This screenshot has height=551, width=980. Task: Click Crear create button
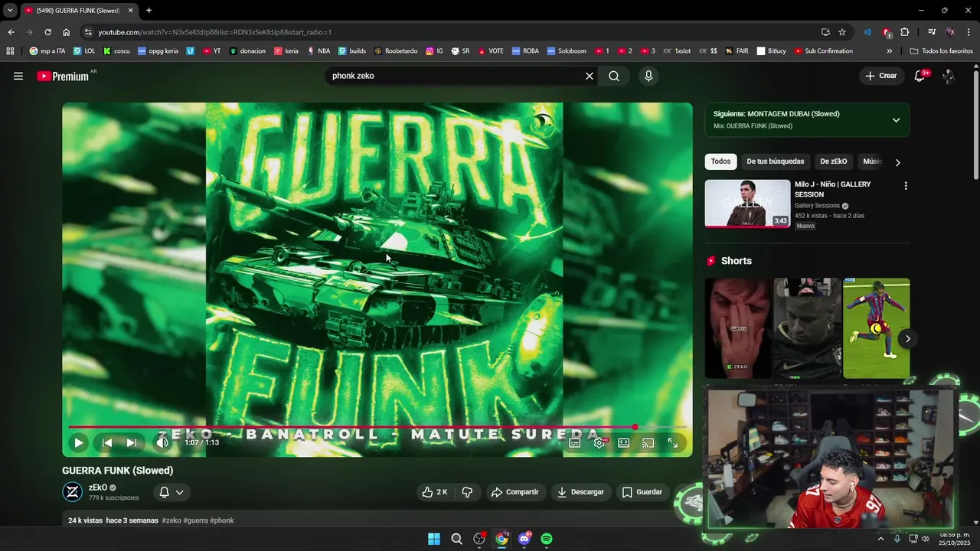click(881, 76)
